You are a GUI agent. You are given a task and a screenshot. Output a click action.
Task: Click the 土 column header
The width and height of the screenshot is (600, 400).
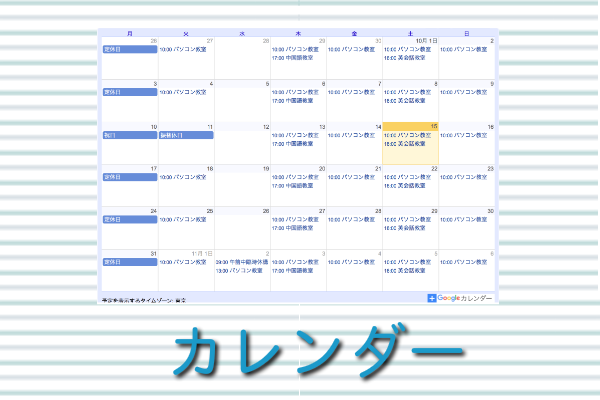(x=410, y=32)
